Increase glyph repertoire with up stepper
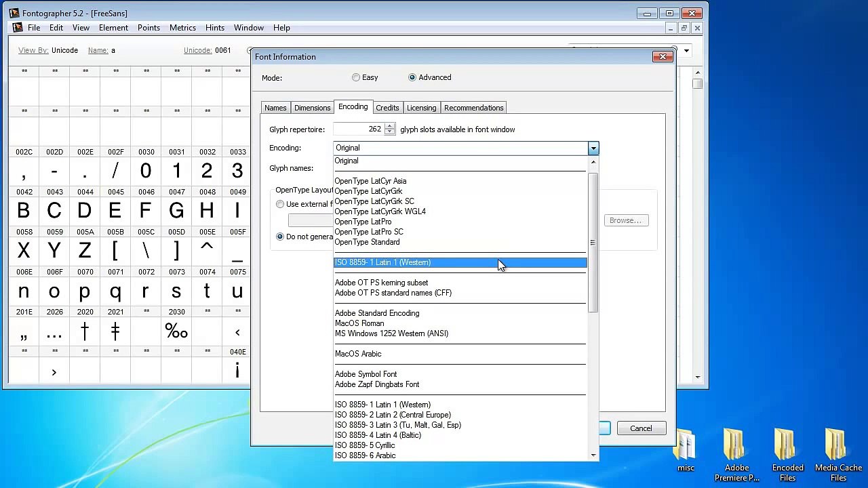Image resolution: width=868 pixels, height=488 pixels. tap(389, 126)
